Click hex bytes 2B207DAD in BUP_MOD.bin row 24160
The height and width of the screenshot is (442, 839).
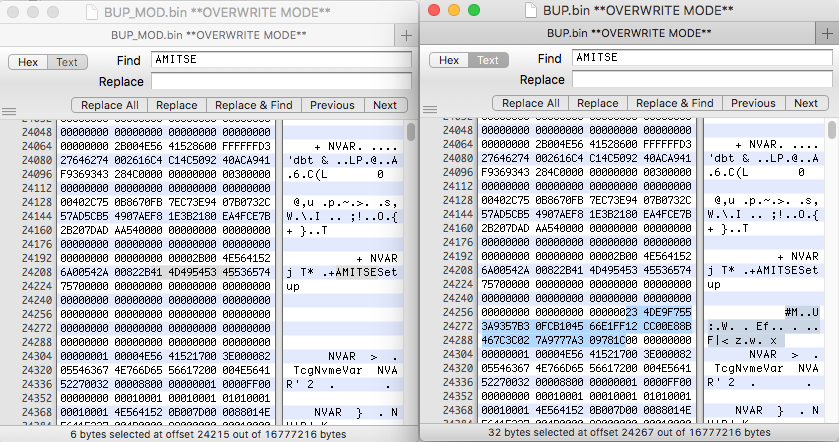point(85,230)
